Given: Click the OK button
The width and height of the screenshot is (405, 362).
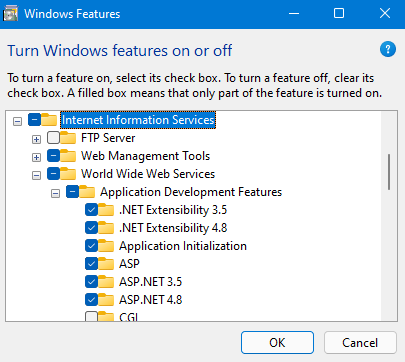Looking at the screenshot, I should (277, 342).
